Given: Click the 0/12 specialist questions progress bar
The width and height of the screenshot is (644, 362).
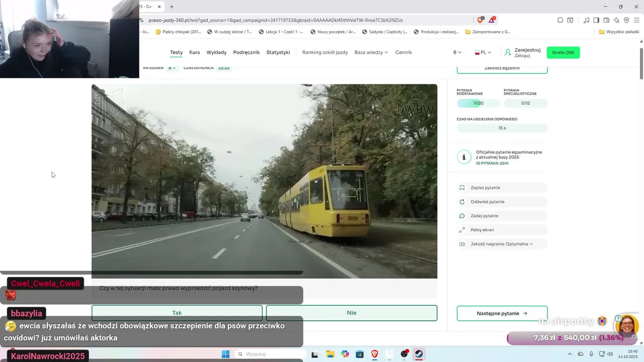Looking at the screenshot, I should coord(526,103).
